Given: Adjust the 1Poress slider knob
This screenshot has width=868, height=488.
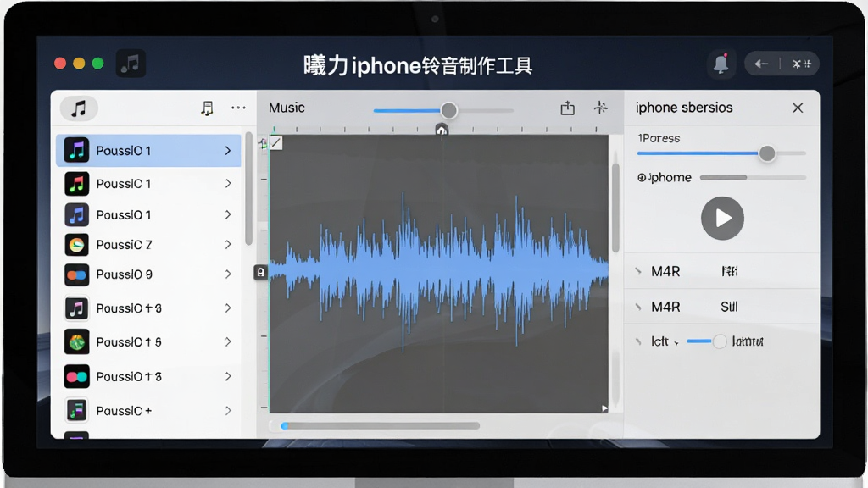Looking at the screenshot, I should pyautogui.click(x=766, y=153).
